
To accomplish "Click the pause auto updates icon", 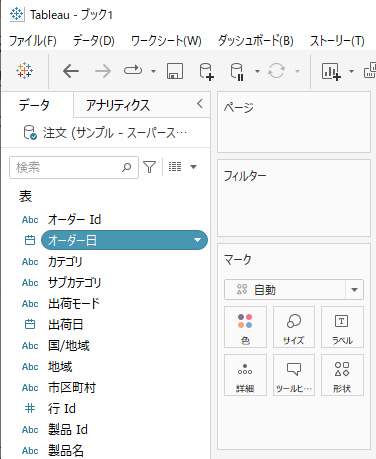I will [237, 71].
